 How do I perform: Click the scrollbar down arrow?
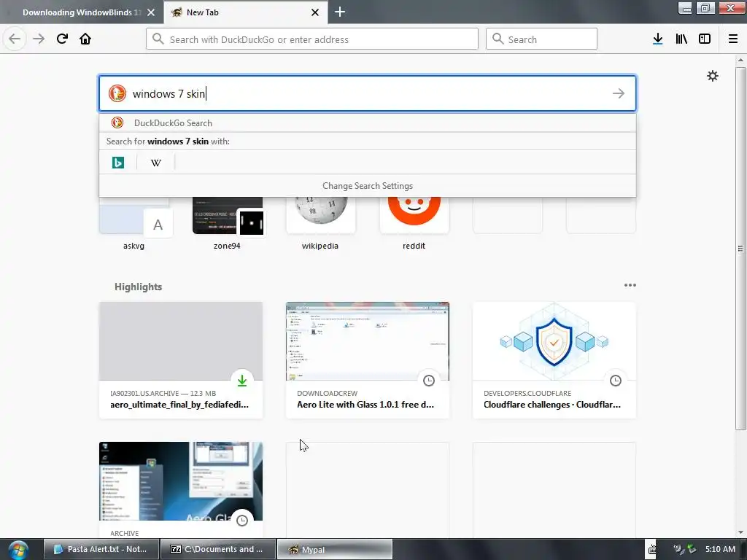pos(740,532)
